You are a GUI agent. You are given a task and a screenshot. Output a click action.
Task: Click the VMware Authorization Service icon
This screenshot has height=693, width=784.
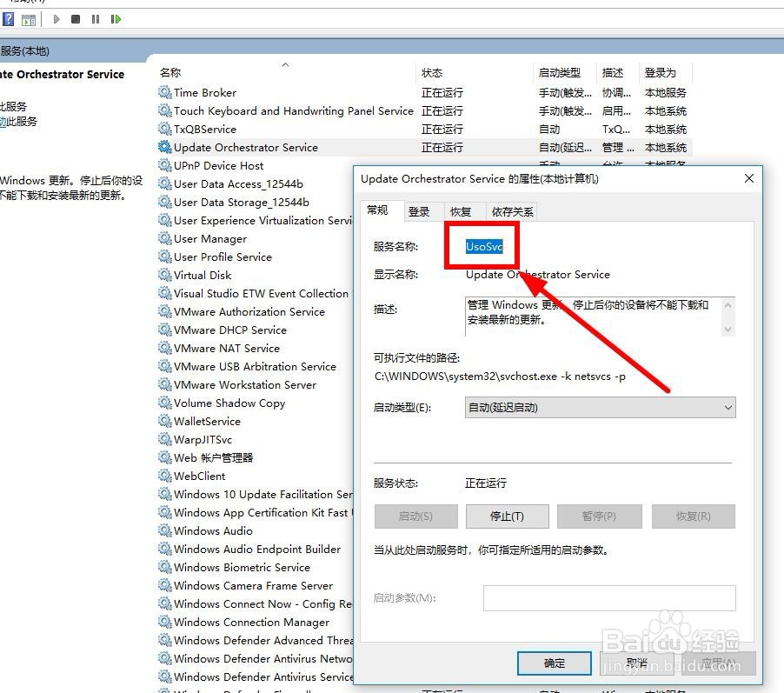pyautogui.click(x=165, y=311)
